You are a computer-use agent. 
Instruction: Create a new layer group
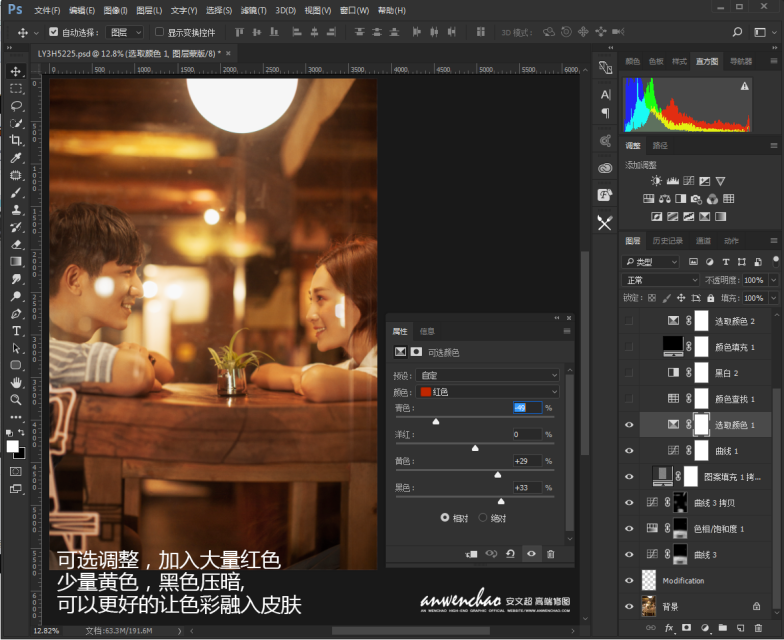722,628
